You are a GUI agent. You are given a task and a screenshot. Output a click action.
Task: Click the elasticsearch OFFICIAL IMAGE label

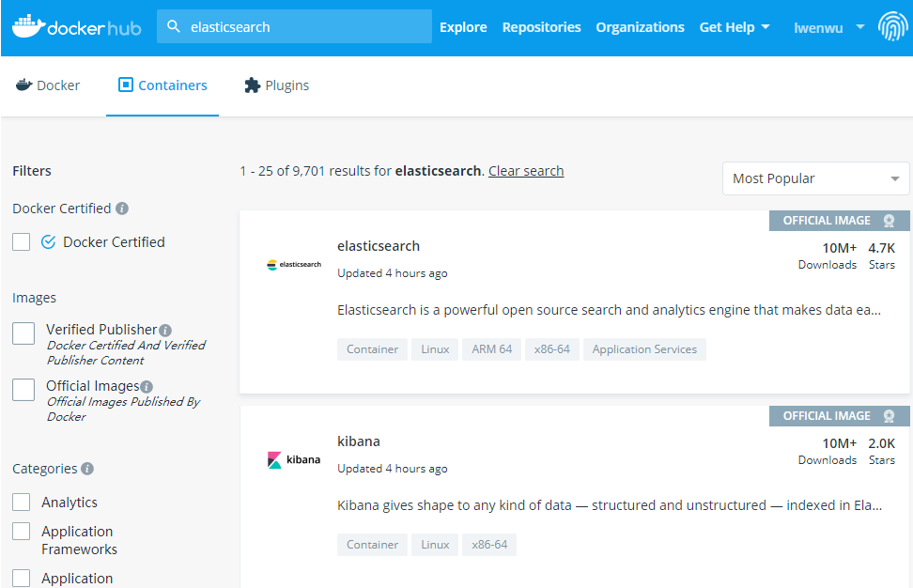coord(827,221)
